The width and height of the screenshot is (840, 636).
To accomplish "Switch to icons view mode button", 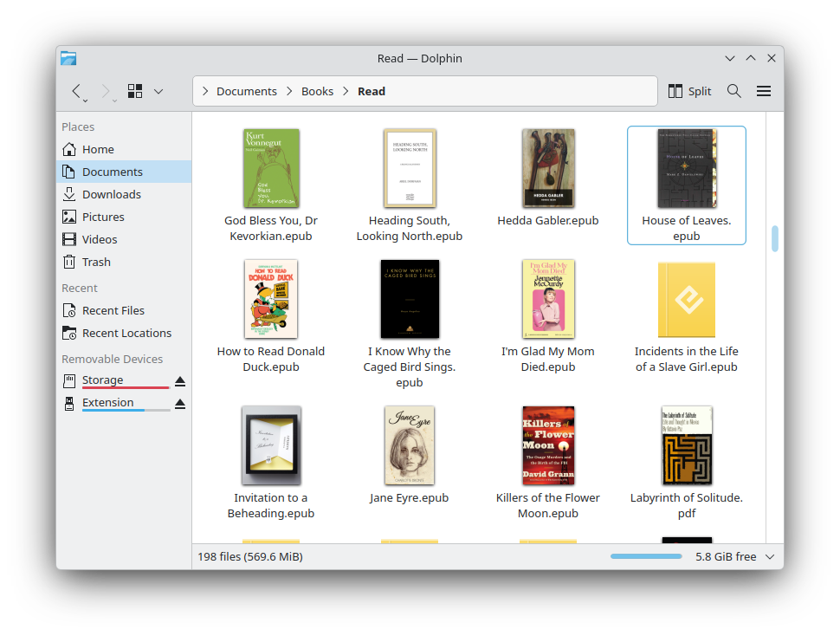I will click(x=135, y=91).
